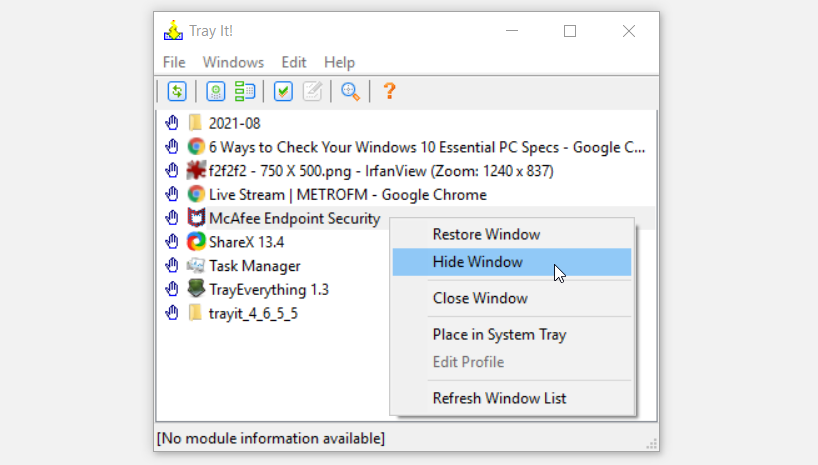The width and height of the screenshot is (818, 465).
Task: Click the hand icon beside TrayEverything 1.3
Action: pyautogui.click(x=172, y=289)
